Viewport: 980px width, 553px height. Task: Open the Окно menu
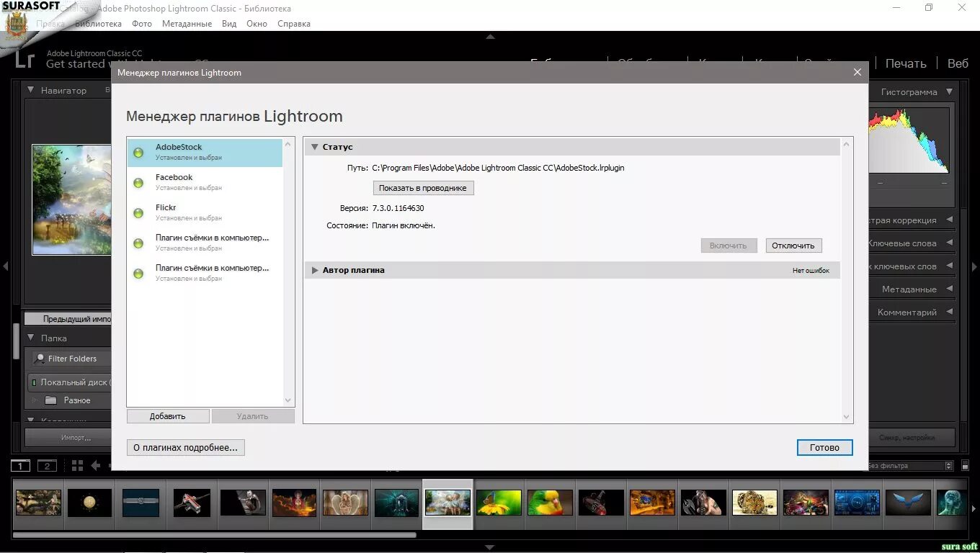coord(257,24)
